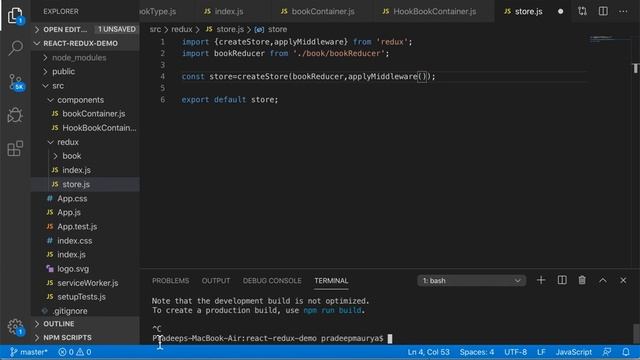This screenshot has width=640, height=360.
Task: Collapse the components folder
Action: [85, 100]
